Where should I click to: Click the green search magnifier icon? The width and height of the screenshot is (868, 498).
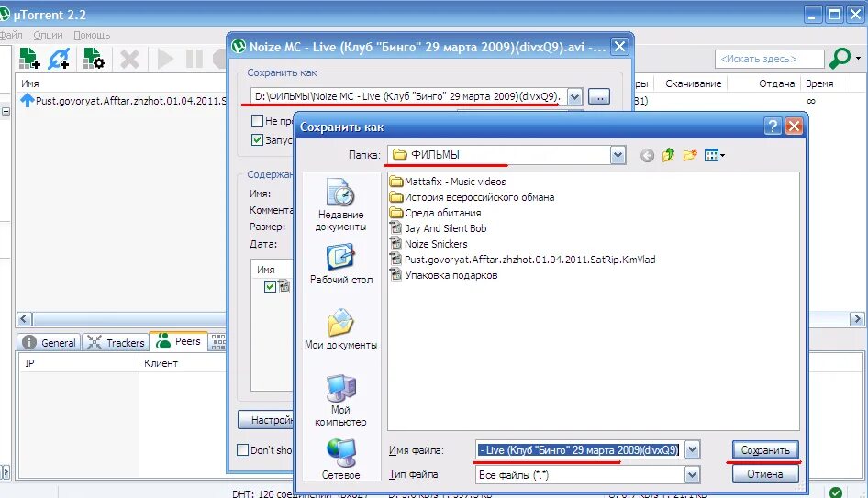pos(840,58)
